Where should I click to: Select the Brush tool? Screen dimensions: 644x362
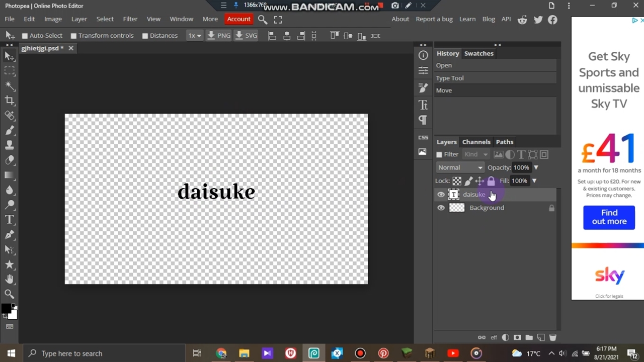pyautogui.click(x=10, y=130)
